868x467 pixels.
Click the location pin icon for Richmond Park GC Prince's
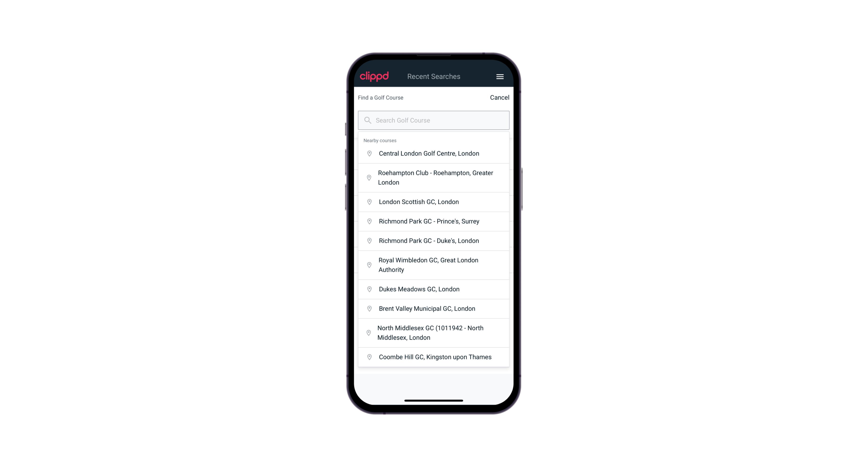(368, 221)
